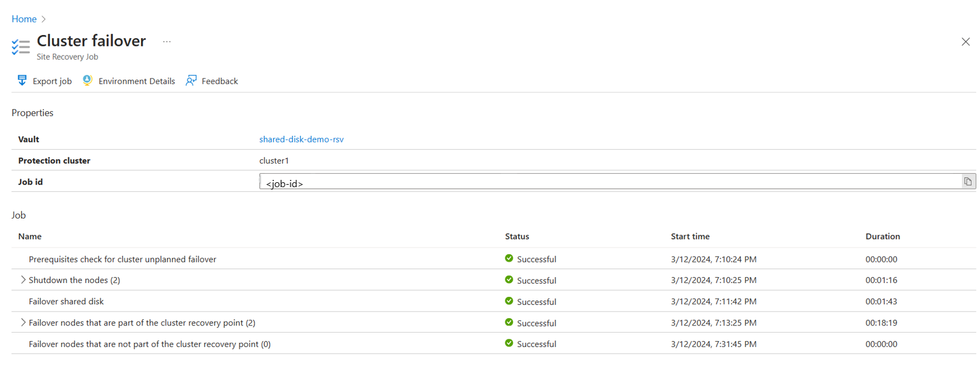Select Prerequisites check for cluster unplanned failover

pyautogui.click(x=122, y=260)
